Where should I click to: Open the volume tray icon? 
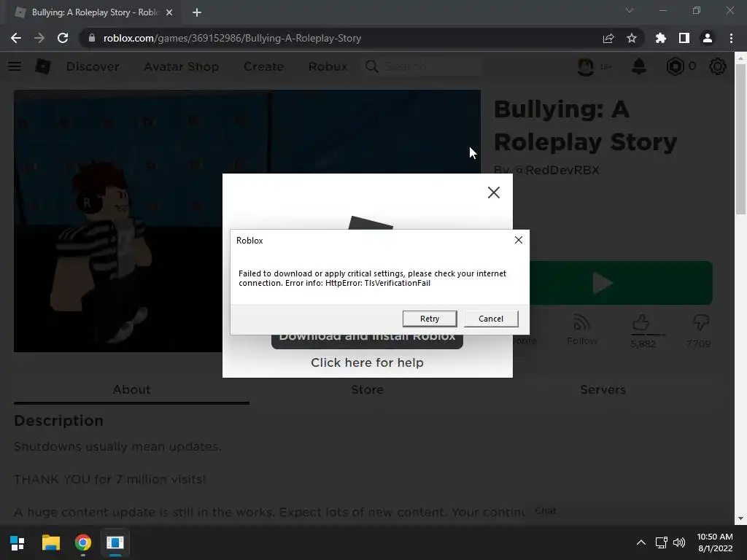[x=679, y=542]
